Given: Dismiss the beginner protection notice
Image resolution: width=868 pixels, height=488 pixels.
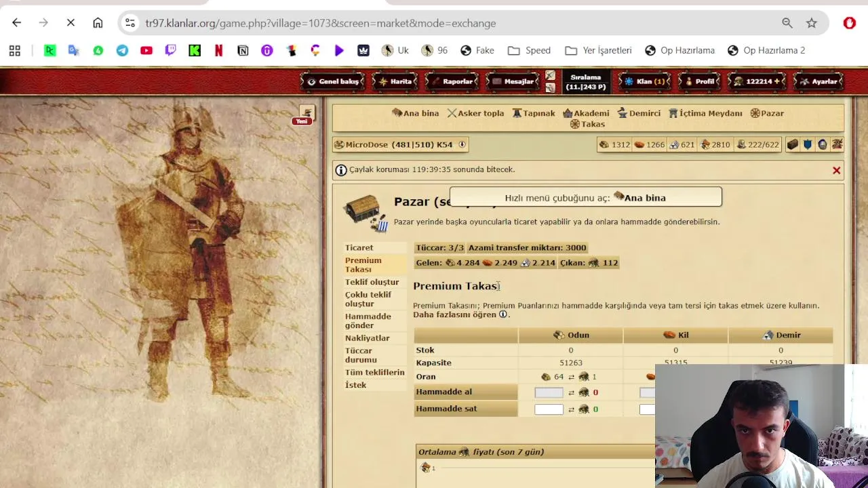Looking at the screenshot, I should coord(836,171).
